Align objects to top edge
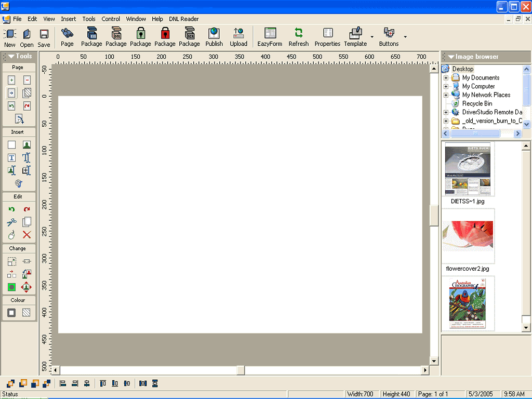The width and height of the screenshot is (532, 399). (103, 383)
